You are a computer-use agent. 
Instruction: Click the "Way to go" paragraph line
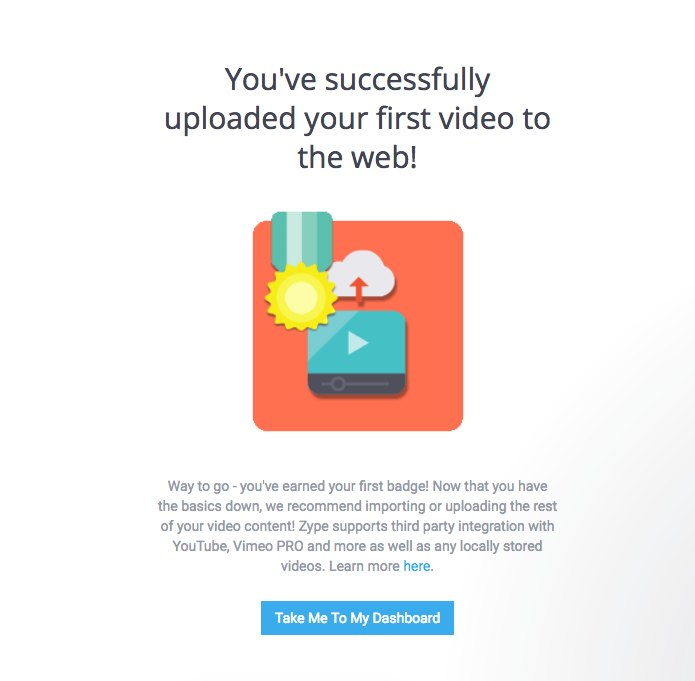pos(357,486)
